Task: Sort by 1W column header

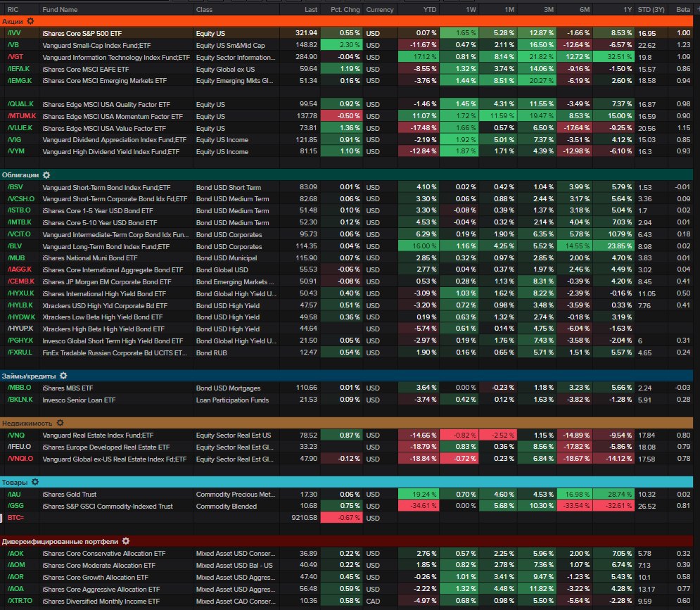Action: coord(471,9)
